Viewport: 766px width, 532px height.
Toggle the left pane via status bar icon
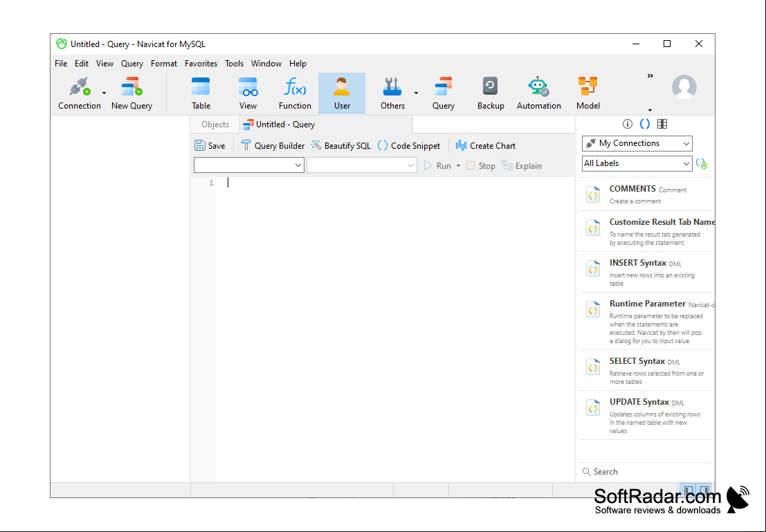(689, 490)
